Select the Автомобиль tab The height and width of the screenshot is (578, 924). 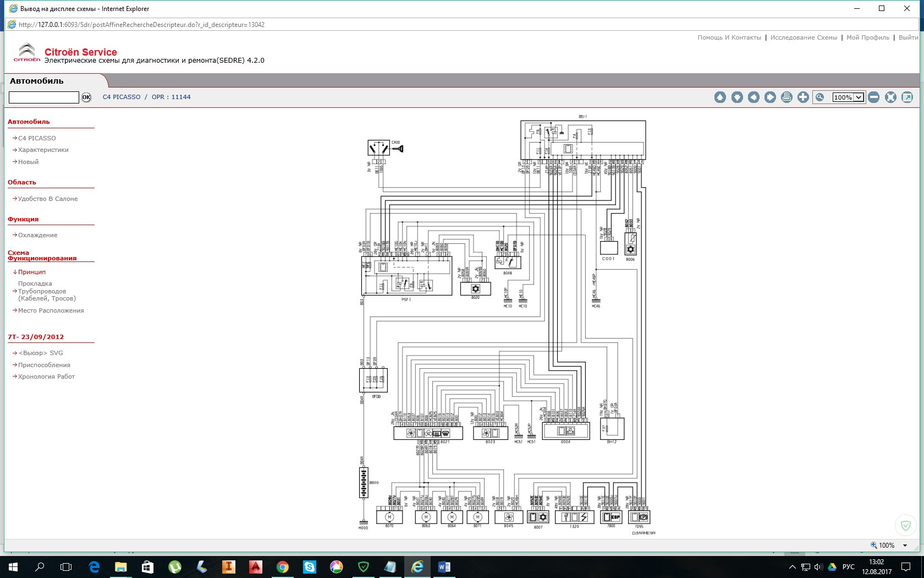(x=37, y=81)
